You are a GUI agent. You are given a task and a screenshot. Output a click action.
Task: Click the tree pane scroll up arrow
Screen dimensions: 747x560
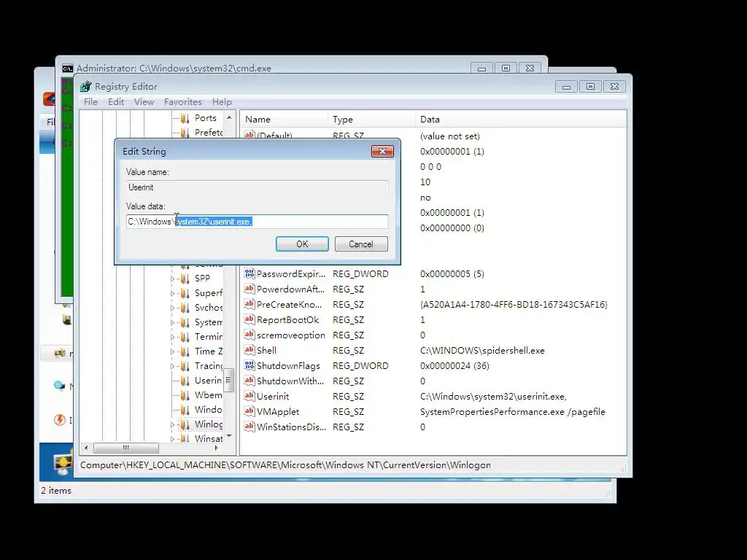(229, 117)
